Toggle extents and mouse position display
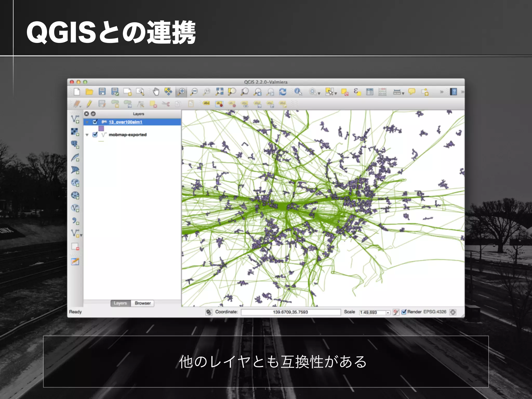Image resolution: width=532 pixels, height=399 pixels. click(x=209, y=312)
